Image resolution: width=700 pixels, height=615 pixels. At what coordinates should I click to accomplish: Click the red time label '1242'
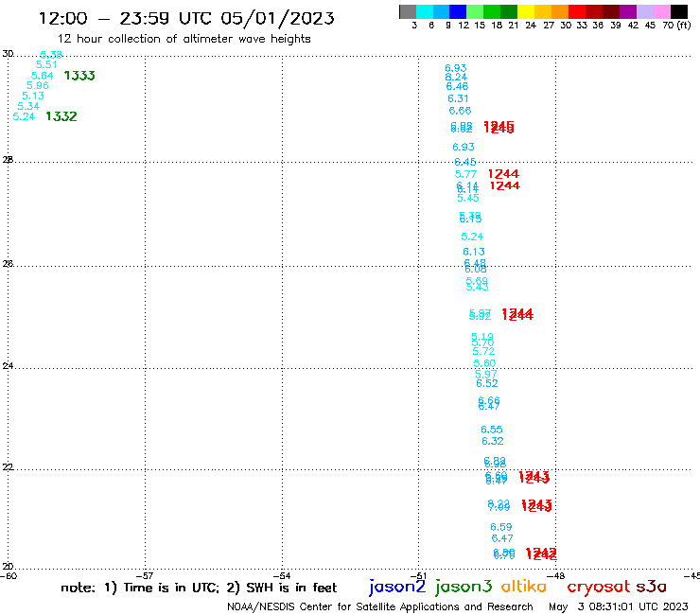(x=541, y=553)
